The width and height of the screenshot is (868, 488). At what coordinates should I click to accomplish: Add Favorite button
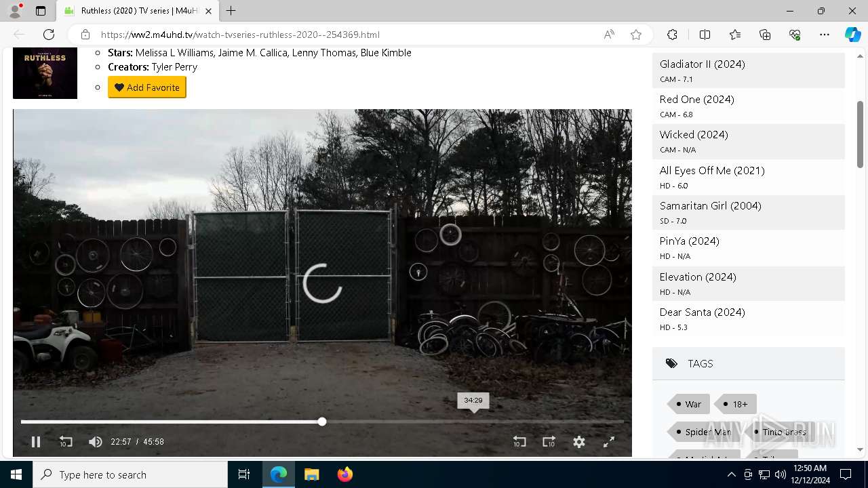pos(147,87)
